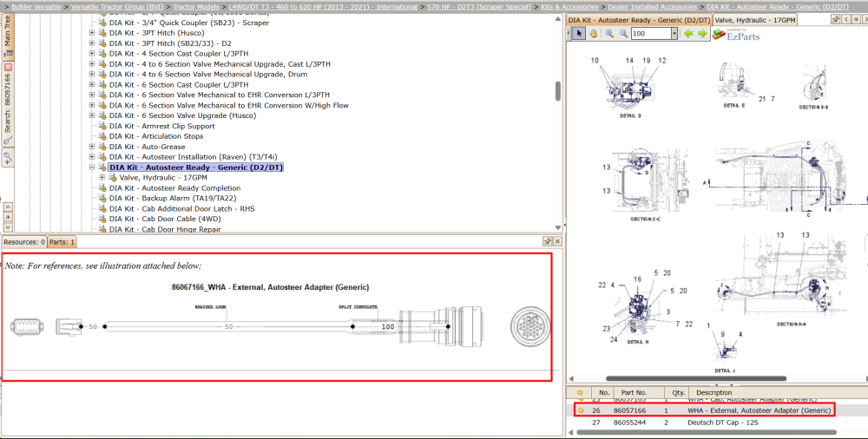The height and width of the screenshot is (439, 868).
Task: Expand DIA Kit - 3PT Hitch (Husco)
Action: click(x=92, y=33)
